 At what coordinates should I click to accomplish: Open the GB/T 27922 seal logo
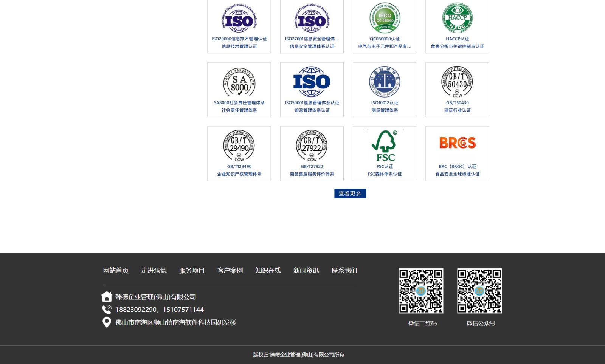pos(312,146)
